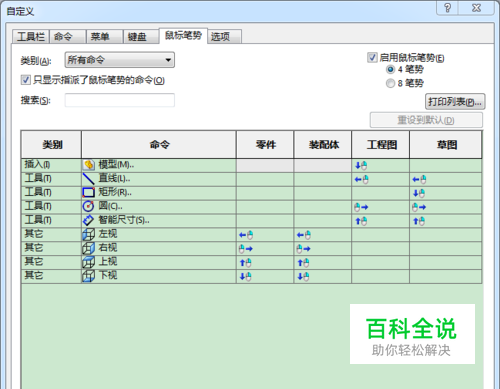Click 插入(I) category cell
The width and height of the screenshot is (500, 389).
[x=51, y=165]
